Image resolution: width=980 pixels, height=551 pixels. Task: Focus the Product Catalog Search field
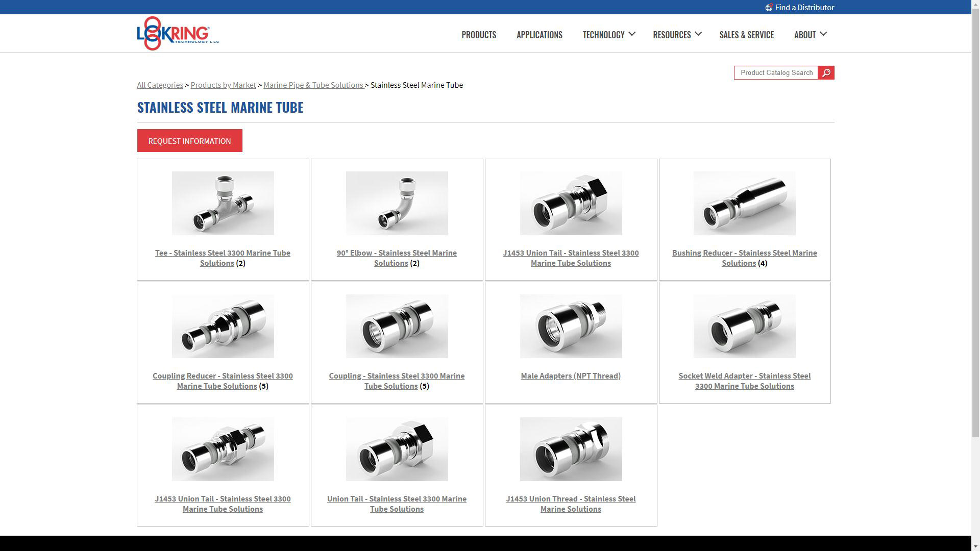click(x=776, y=73)
